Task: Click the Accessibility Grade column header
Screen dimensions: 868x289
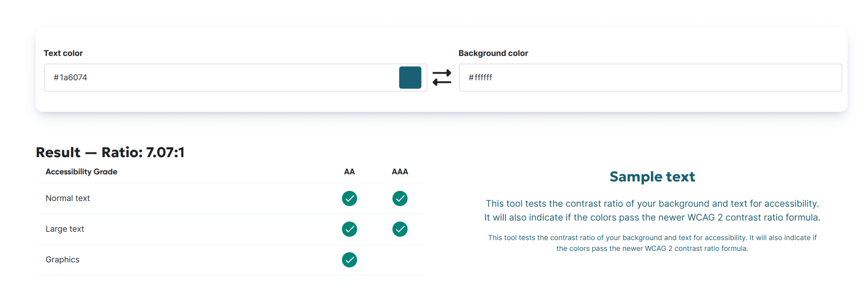Action: click(x=81, y=171)
